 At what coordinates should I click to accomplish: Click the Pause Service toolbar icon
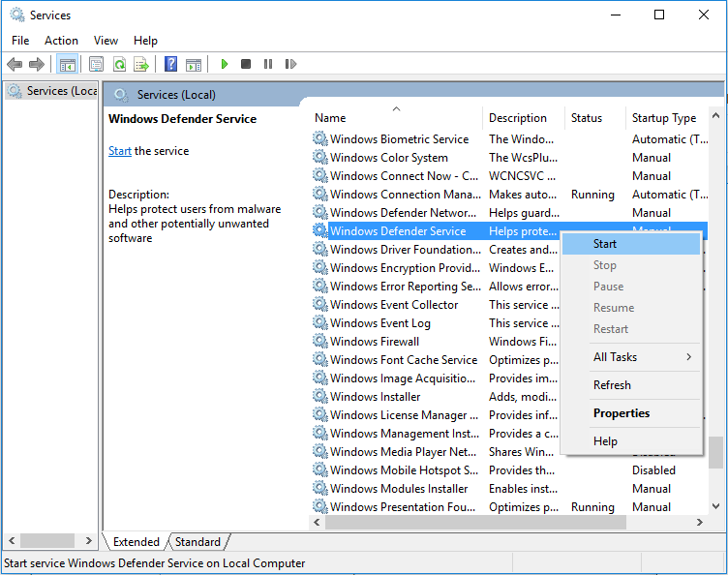tap(268, 64)
